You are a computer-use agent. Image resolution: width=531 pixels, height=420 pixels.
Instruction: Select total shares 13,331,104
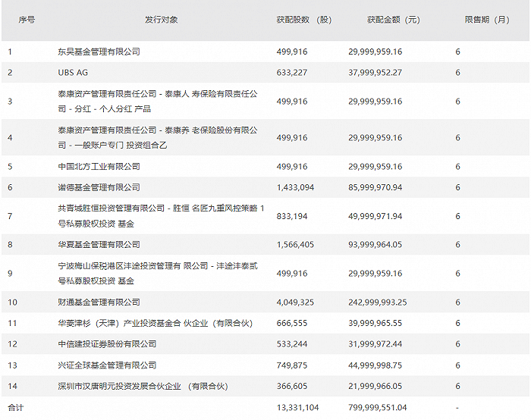click(x=297, y=407)
